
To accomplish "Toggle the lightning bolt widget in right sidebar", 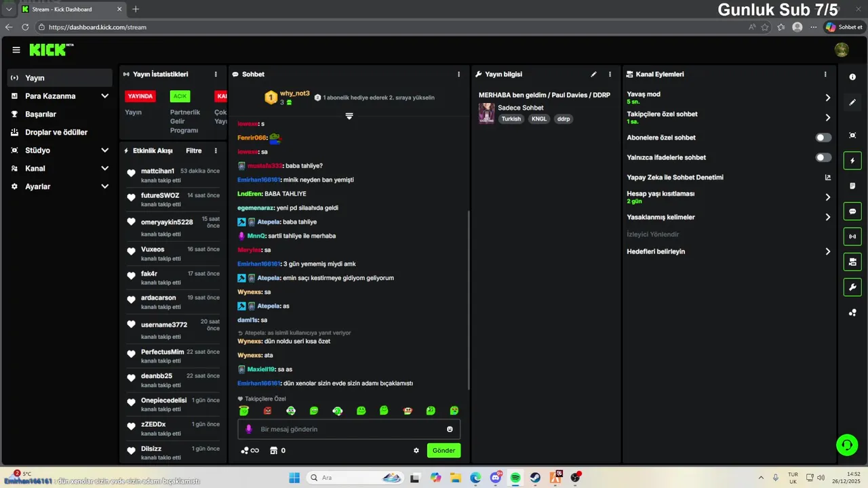I will [x=852, y=161].
